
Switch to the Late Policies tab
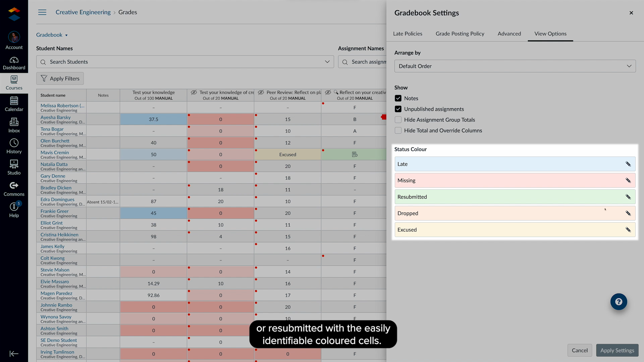(408, 34)
